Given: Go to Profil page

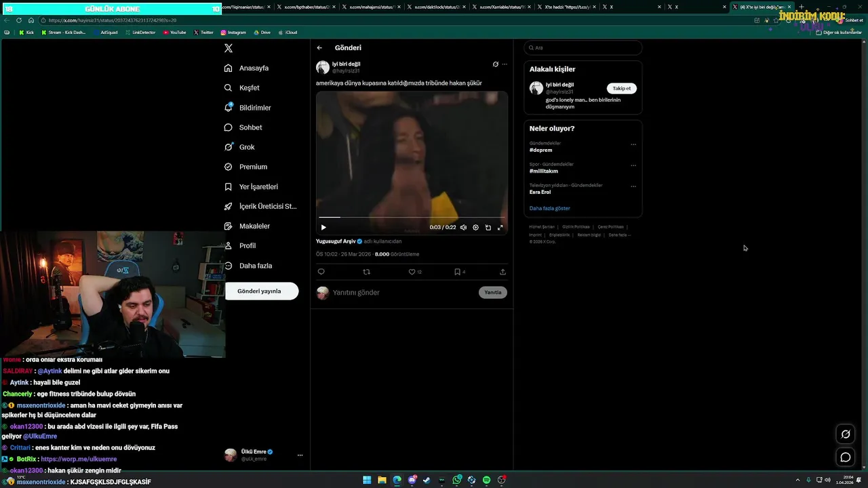Looking at the screenshot, I should coord(240,245).
